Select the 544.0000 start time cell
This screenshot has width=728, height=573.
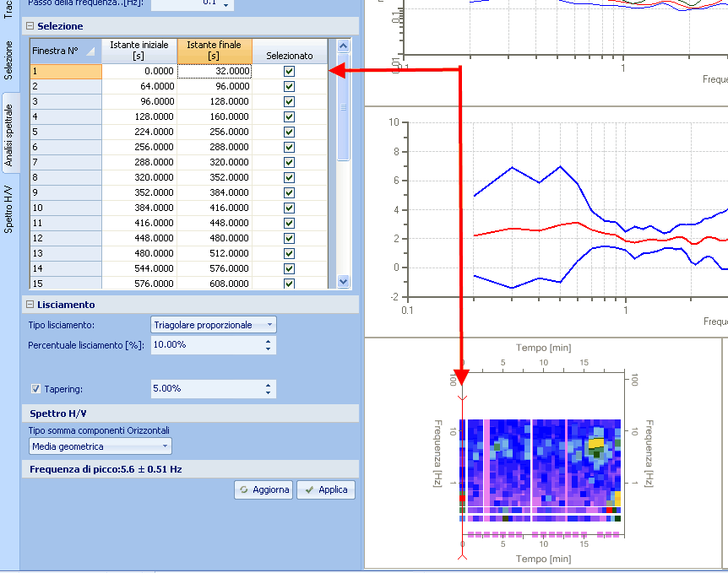click(x=139, y=268)
